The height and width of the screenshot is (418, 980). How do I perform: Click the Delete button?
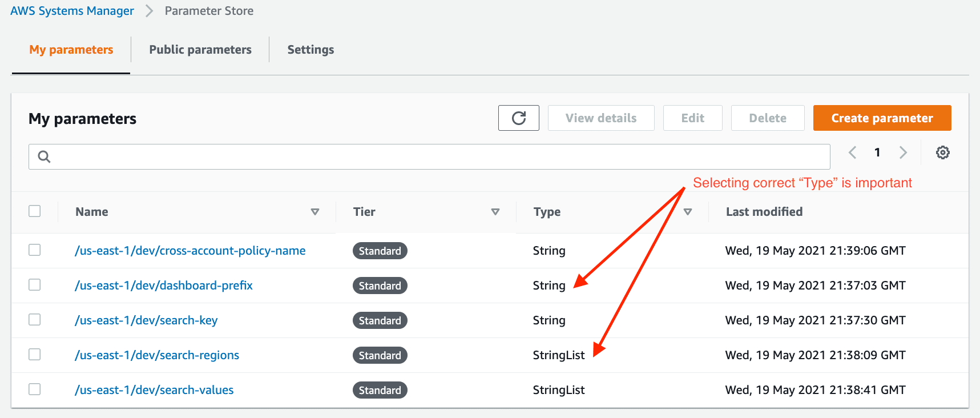768,118
